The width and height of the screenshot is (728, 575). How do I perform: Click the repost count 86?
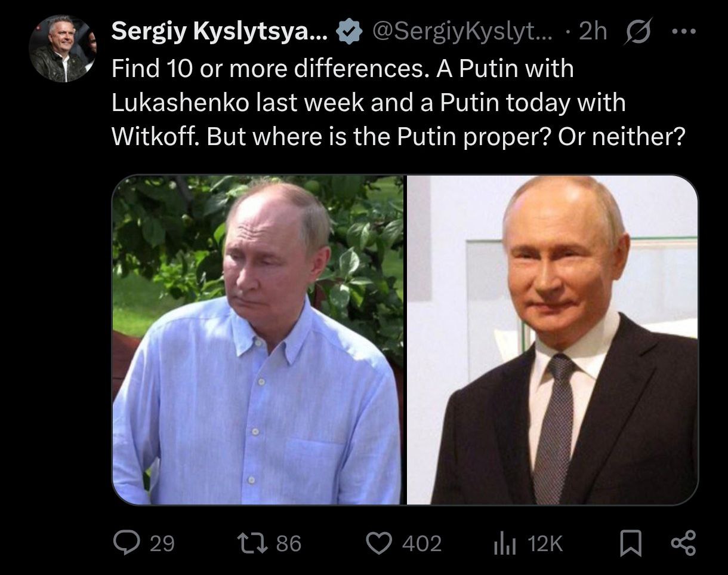[289, 543]
